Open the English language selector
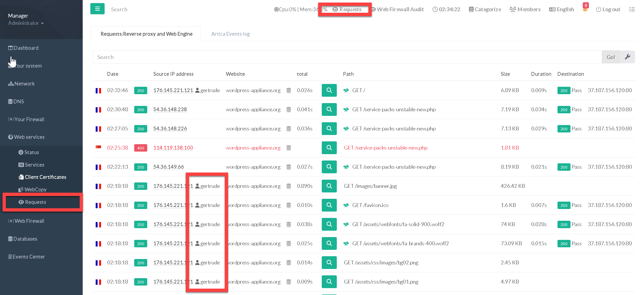Image resolution: width=644 pixels, height=295 pixels. (x=562, y=9)
